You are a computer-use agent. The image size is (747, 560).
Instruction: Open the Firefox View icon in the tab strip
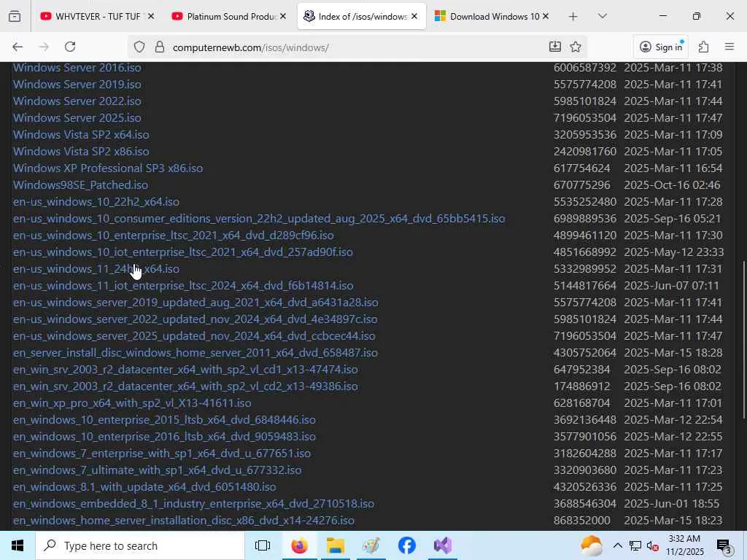tap(15, 16)
